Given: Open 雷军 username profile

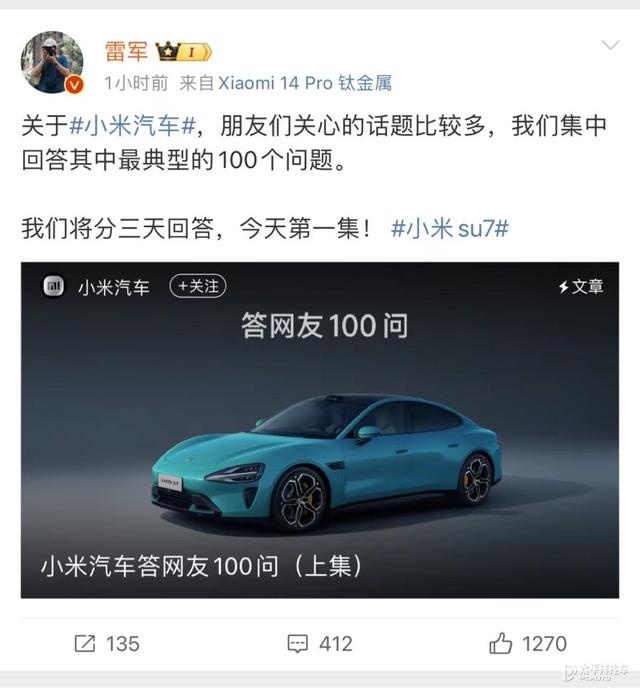Looking at the screenshot, I should click(x=126, y=51).
